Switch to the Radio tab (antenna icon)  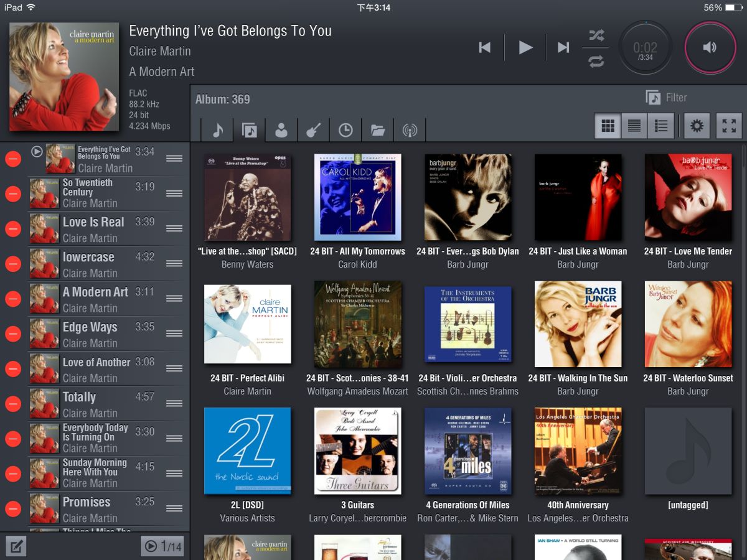pyautogui.click(x=410, y=129)
